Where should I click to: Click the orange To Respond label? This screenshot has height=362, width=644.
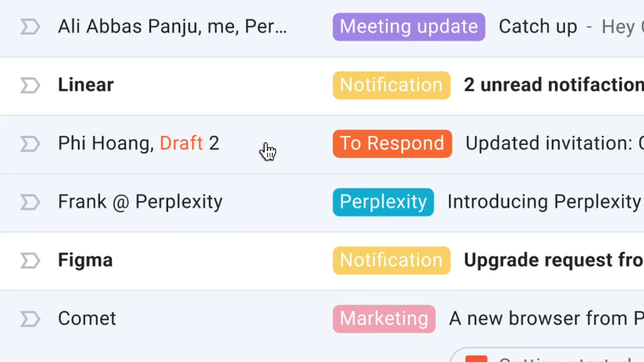pos(392,144)
